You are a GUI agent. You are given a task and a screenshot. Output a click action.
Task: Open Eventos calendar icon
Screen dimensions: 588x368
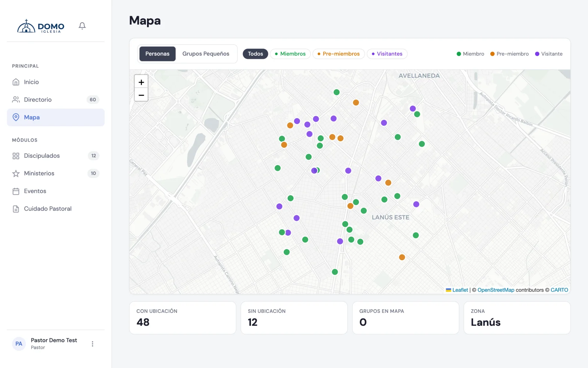(16, 191)
